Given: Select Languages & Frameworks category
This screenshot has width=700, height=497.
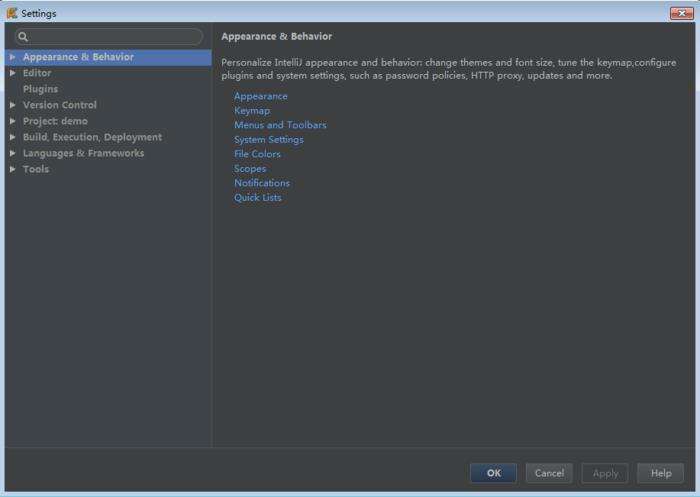Looking at the screenshot, I should [83, 153].
